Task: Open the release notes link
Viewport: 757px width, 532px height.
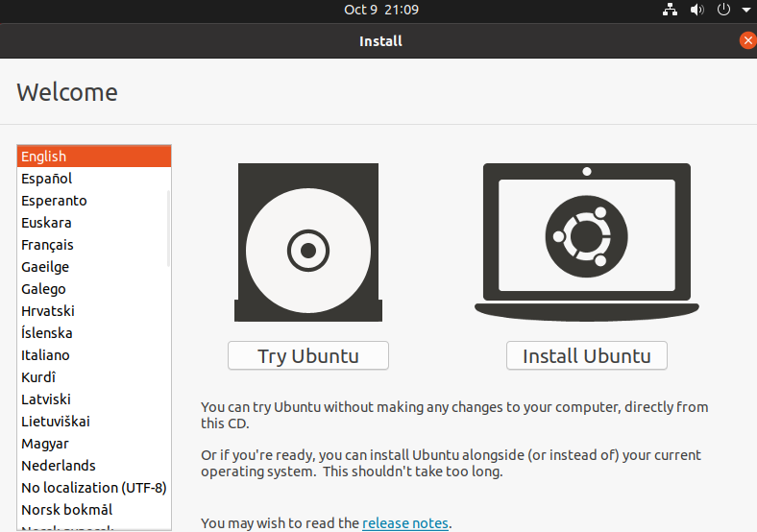Action: [405, 523]
